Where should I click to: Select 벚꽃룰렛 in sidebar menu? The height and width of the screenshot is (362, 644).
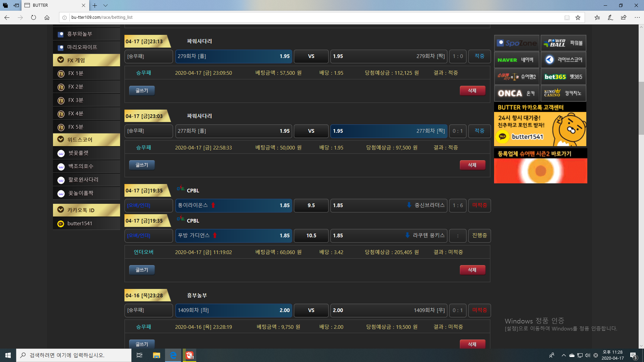tap(78, 153)
